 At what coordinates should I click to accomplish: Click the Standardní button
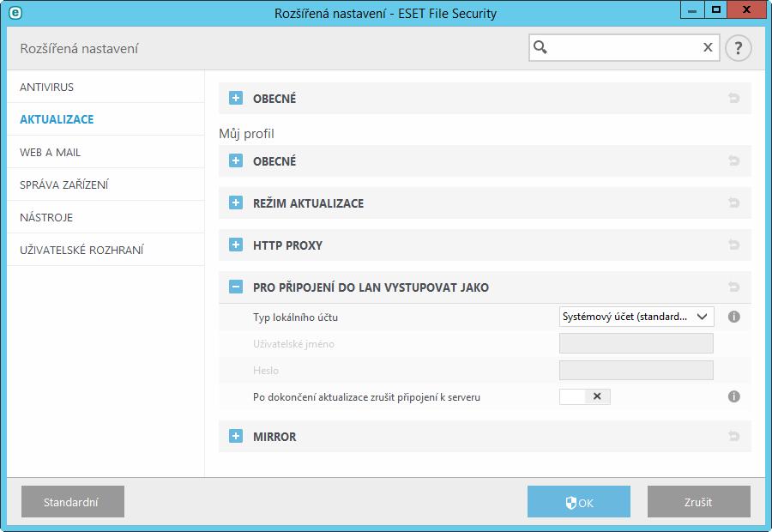pyautogui.click(x=73, y=501)
